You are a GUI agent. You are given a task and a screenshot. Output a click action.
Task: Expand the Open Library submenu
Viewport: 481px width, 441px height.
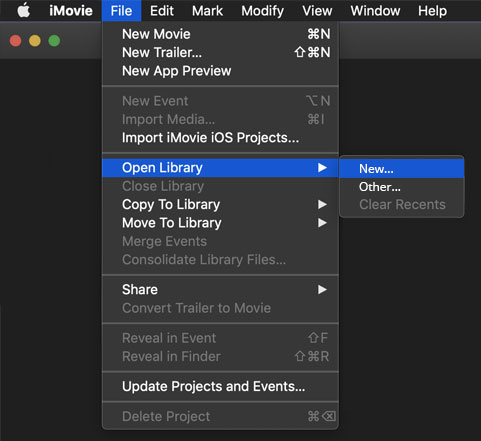point(220,168)
